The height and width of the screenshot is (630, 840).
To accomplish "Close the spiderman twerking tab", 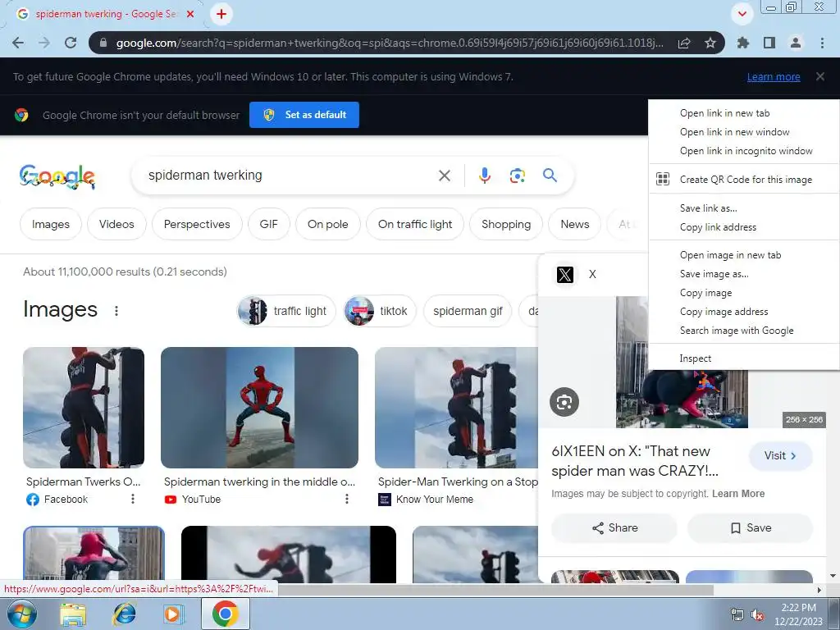I will pyautogui.click(x=190, y=14).
